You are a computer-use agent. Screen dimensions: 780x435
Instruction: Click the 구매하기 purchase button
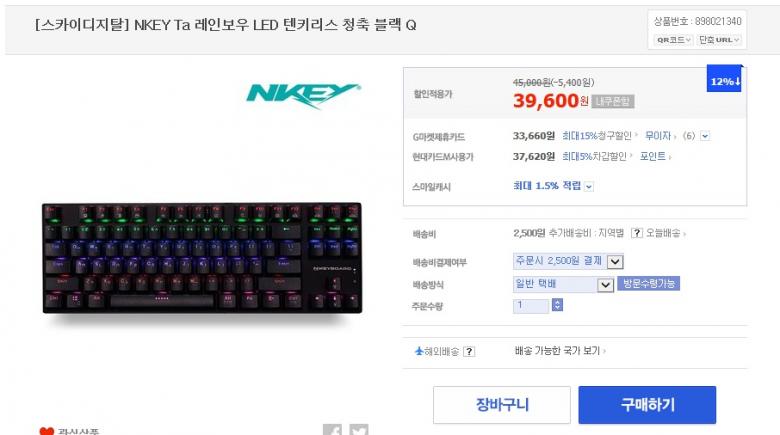click(647, 405)
